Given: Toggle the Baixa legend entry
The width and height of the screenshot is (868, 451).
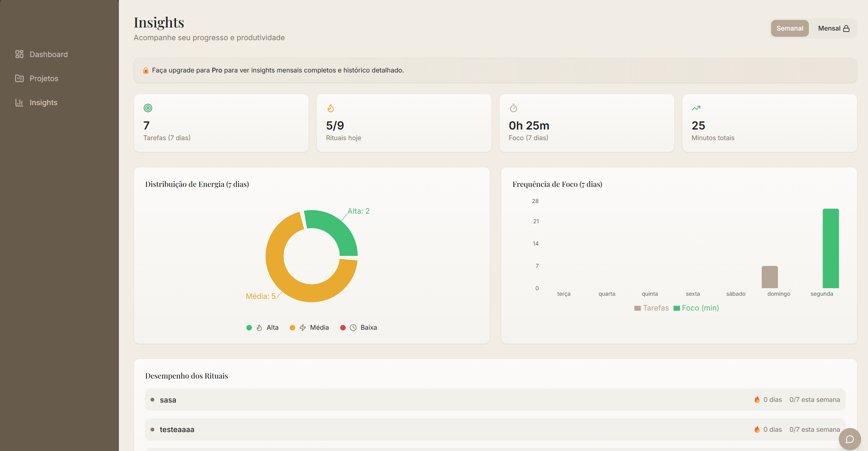Looking at the screenshot, I should click(x=368, y=328).
